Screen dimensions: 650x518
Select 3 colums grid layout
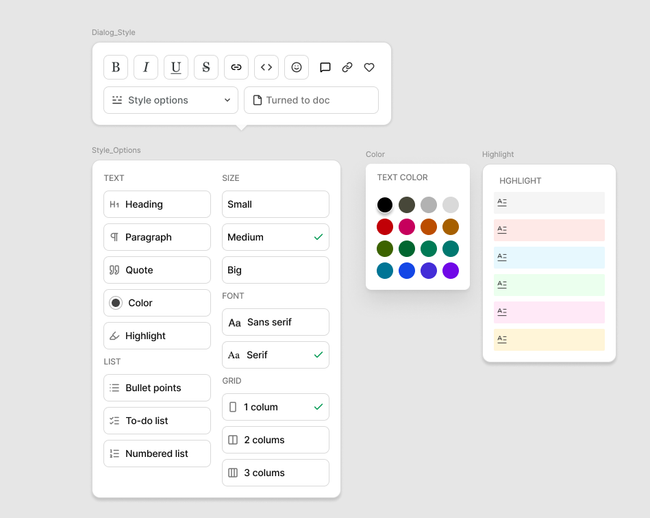(276, 473)
